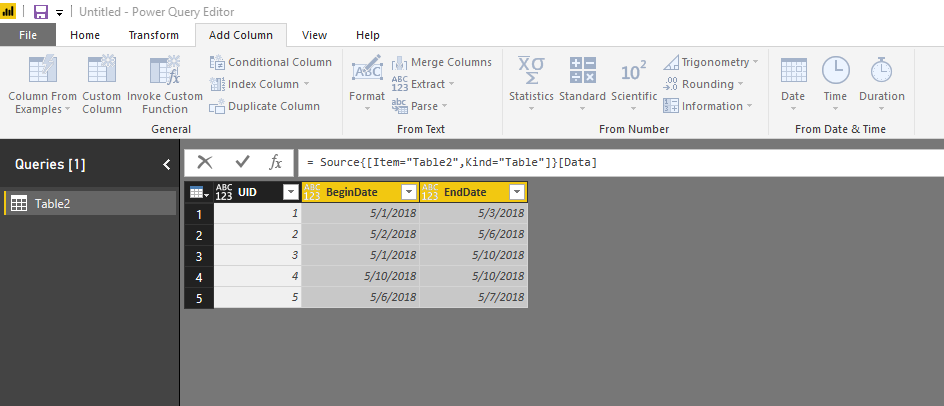Open the UID column filter dropdown

tap(291, 192)
